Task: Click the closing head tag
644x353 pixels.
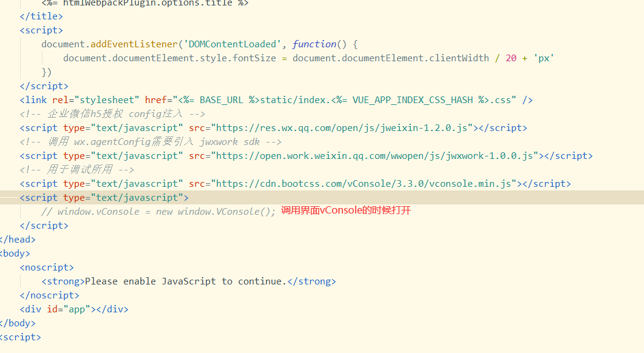Action: (18, 240)
